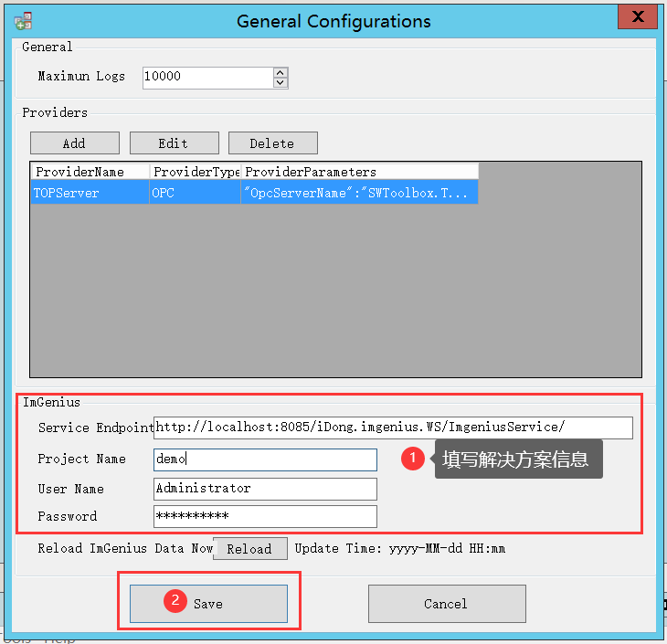Viewport: 667px width, 644px height.
Task: Decrease Maximun Logs with down arrow
Action: click(x=281, y=83)
